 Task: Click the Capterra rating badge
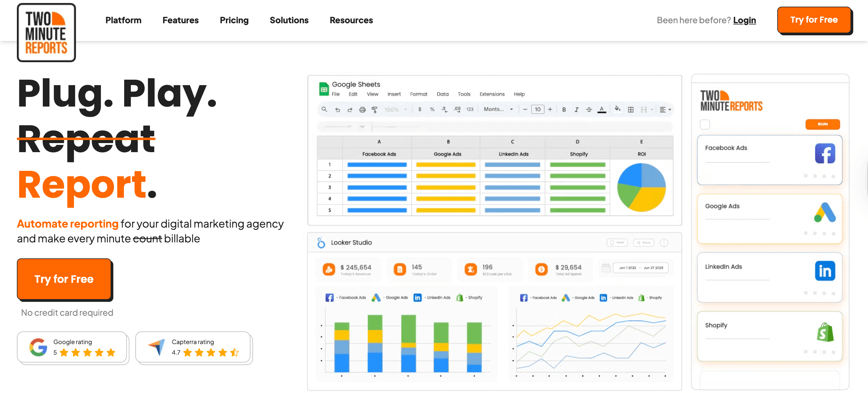[x=193, y=347]
